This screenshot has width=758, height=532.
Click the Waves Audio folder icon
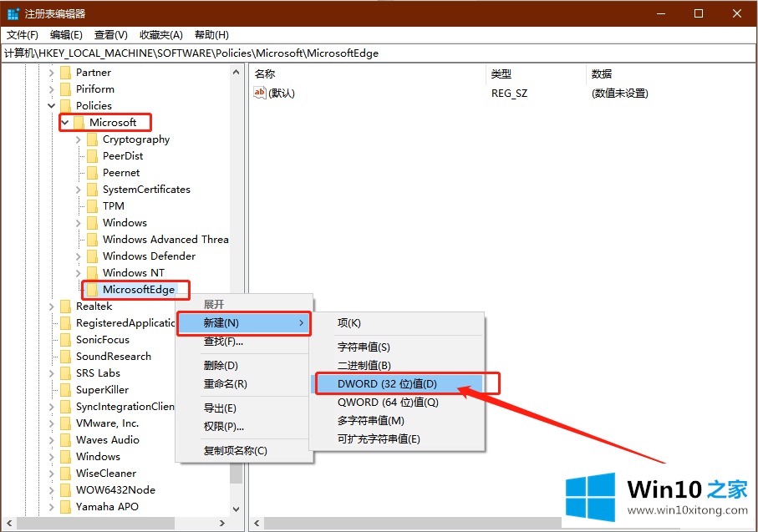[65, 440]
